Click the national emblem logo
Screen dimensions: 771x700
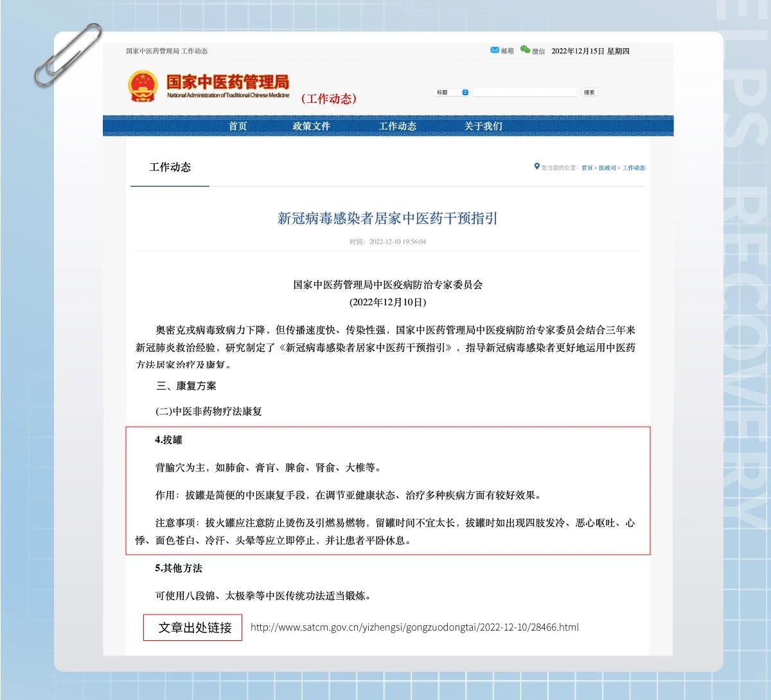click(143, 87)
